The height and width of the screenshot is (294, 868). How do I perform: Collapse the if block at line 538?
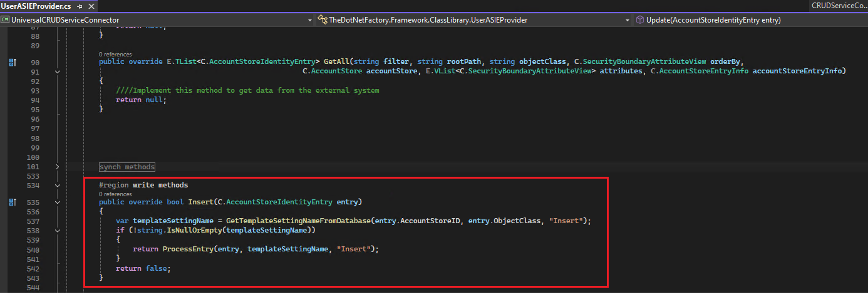coord(58,231)
